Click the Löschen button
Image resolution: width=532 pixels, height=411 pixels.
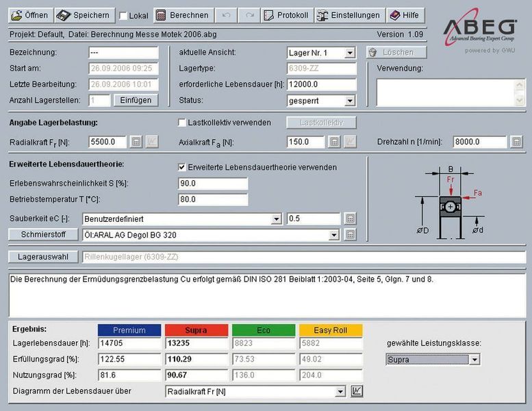(x=396, y=52)
